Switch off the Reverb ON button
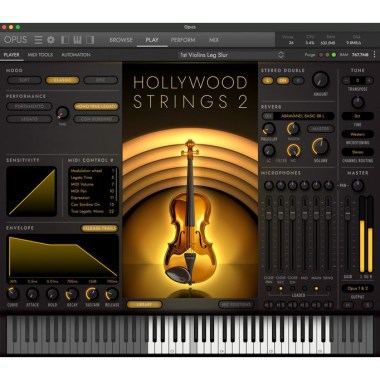 (267, 116)
